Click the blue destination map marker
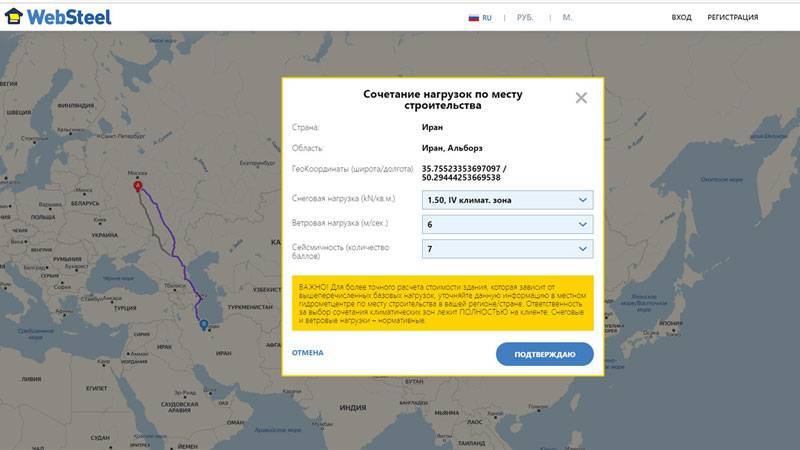 (204, 324)
